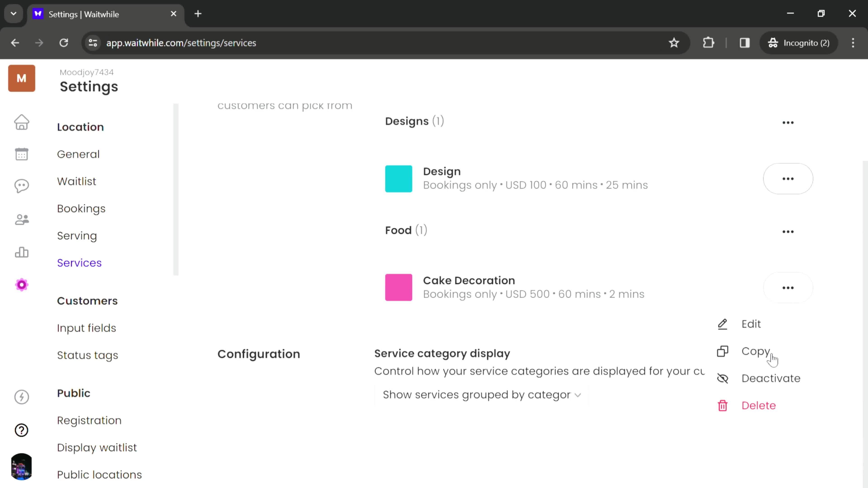Open General settings page
This screenshot has width=868, height=488.
pos(78,154)
